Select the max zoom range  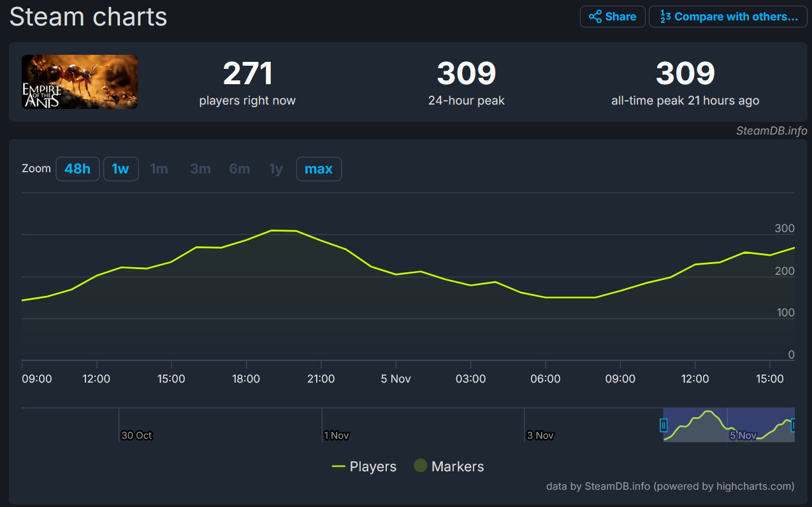(319, 169)
